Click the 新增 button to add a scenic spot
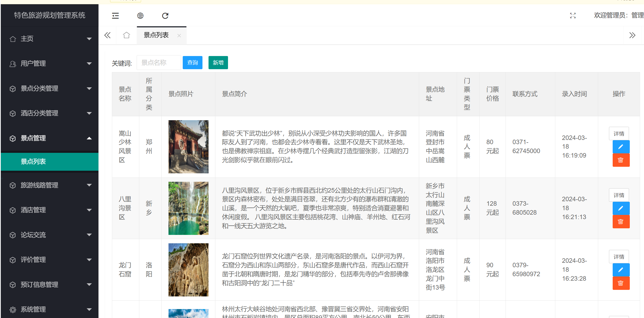Image resolution: width=644 pixels, height=318 pixels. pyautogui.click(x=218, y=62)
